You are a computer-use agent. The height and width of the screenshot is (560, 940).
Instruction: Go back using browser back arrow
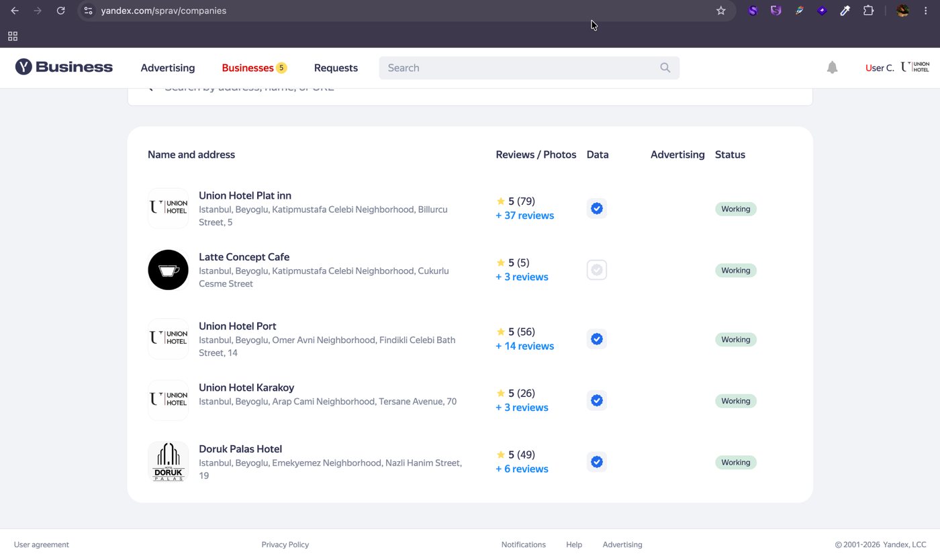click(x=15, y=11)
